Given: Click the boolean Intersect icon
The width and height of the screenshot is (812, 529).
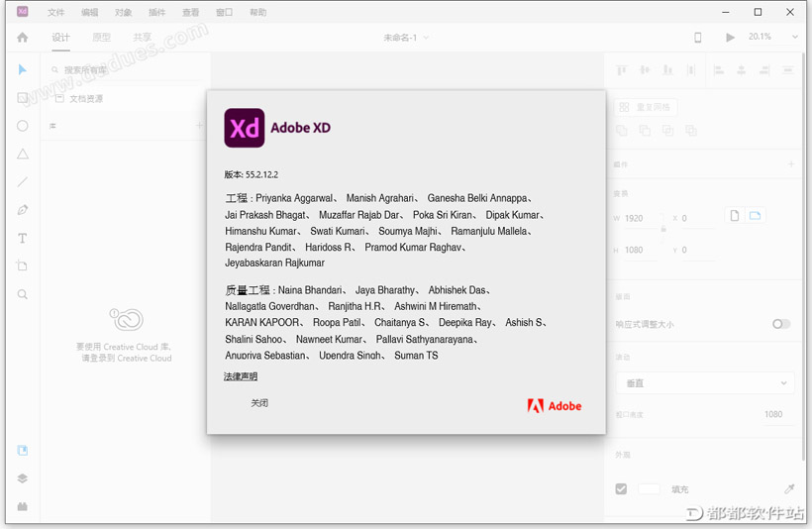Looking at the screenshot, I should coord(668,131).
